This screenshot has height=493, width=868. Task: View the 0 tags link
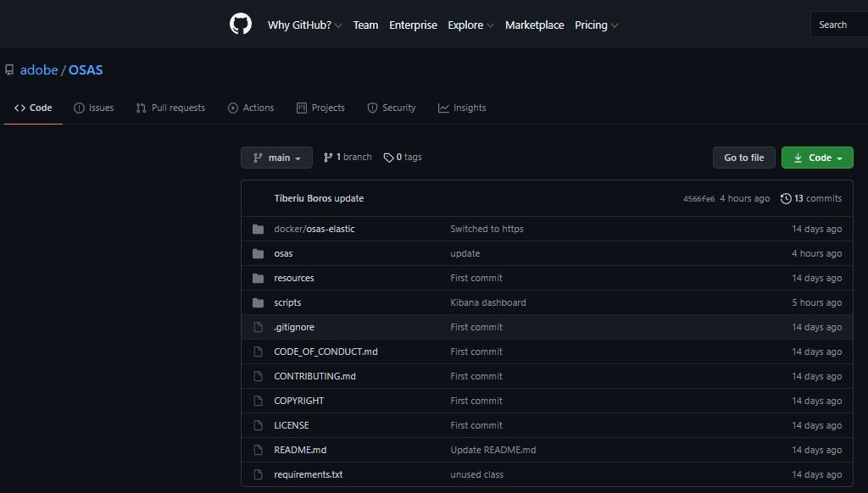[403, 158]
